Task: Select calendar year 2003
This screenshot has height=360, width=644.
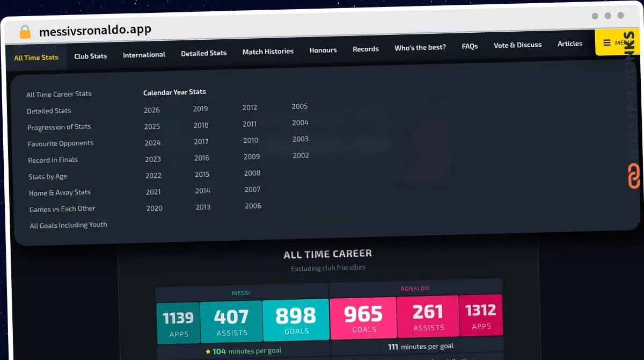Action: [x=301, y=139]
